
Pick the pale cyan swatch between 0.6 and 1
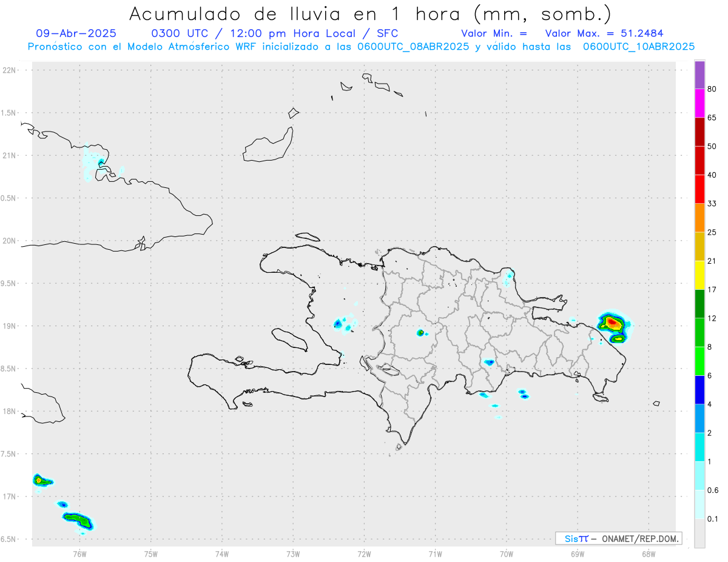pyautogui.click(x=699, y=475)
